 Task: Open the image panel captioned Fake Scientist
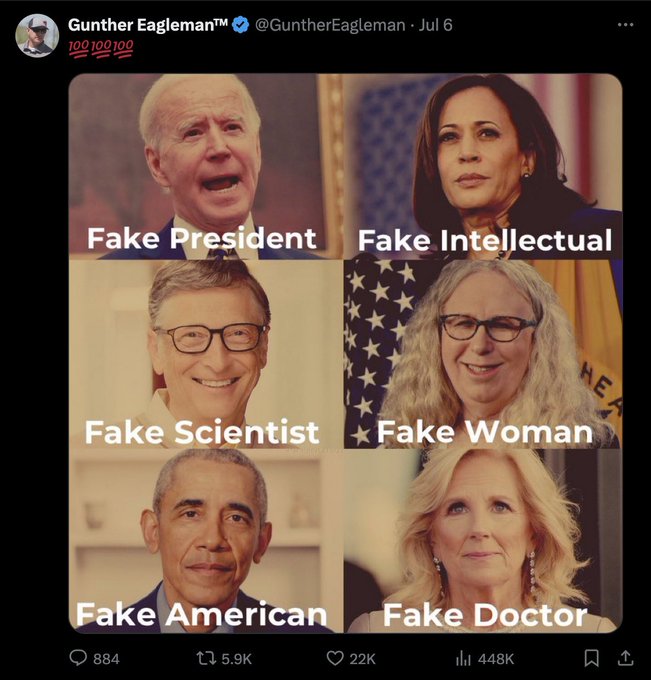tap(205, 353)
